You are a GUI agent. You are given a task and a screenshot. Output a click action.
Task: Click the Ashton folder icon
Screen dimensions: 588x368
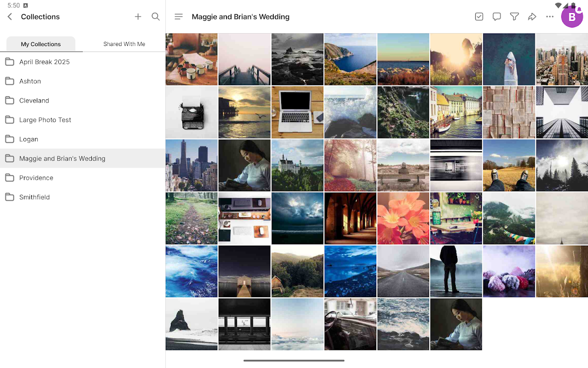[x=10, y=81]
